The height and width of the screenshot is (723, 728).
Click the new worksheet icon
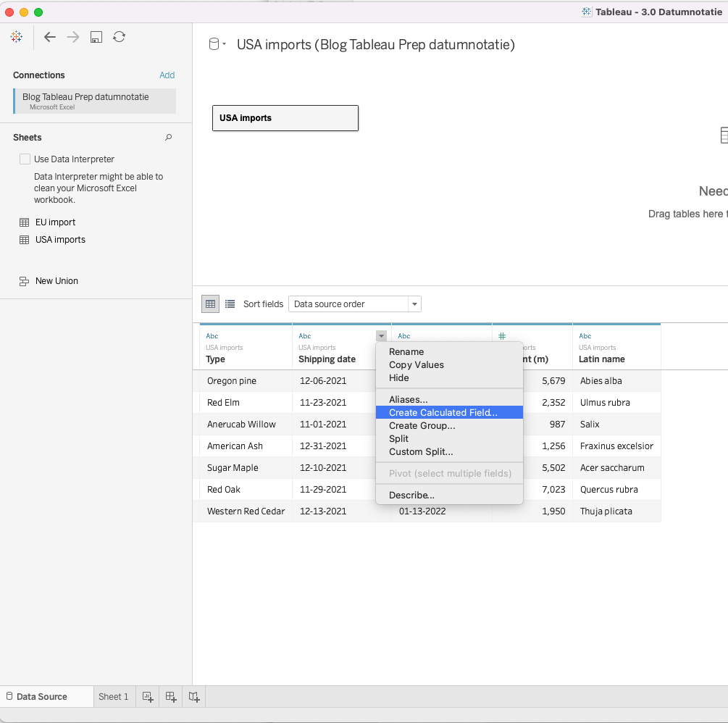pos(148,697)
